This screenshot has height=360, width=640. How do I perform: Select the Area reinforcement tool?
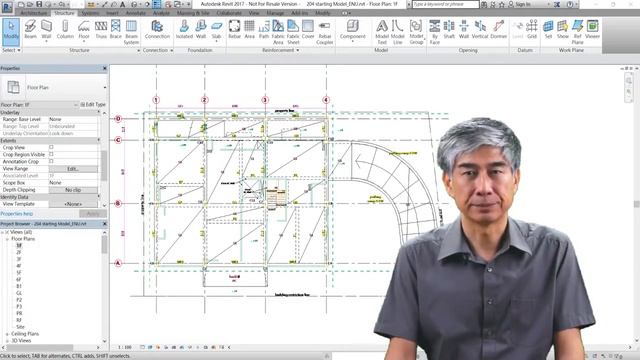click(x=249, y=29)
